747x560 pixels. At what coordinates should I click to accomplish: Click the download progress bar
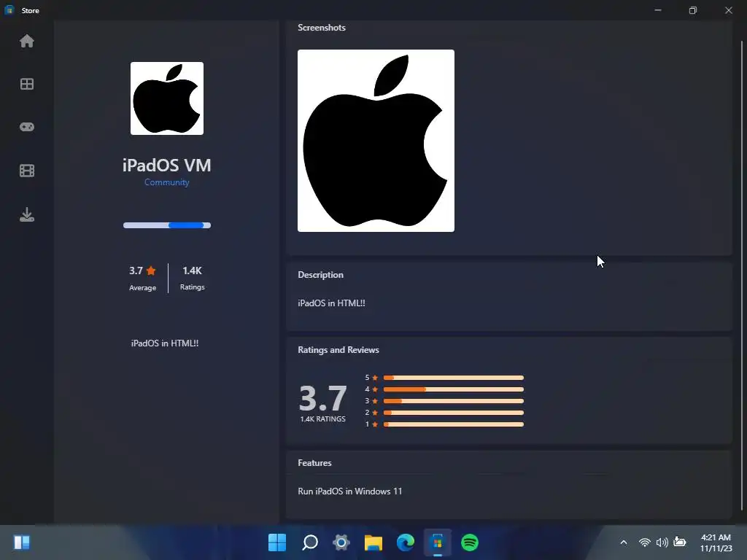pyautogui.click(x=167, y=225)
